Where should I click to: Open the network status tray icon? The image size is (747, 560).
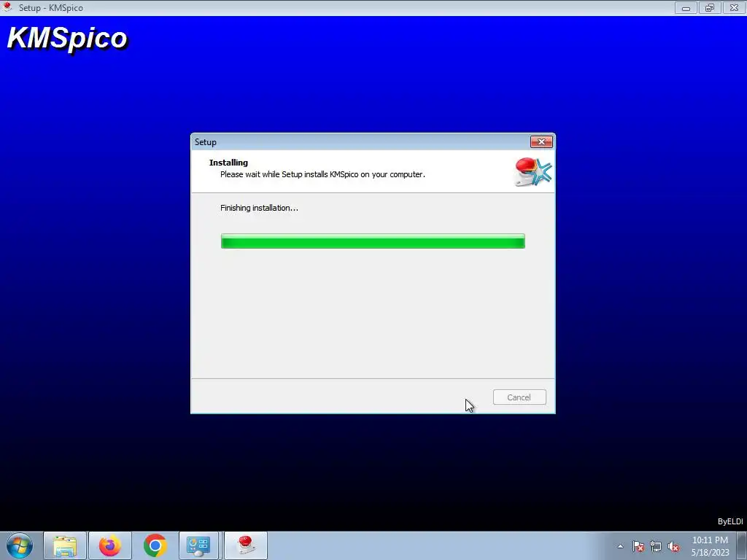tap(656, 546)
